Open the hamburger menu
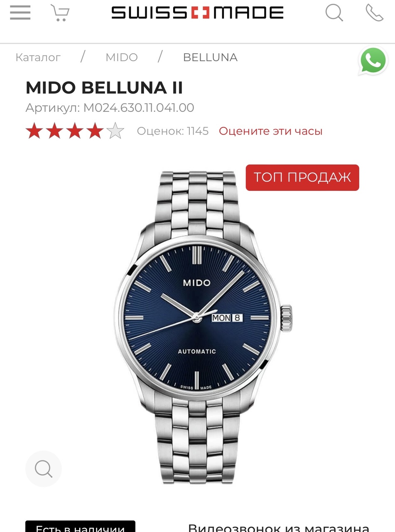The image size is (395, 532). coord(20,12)
